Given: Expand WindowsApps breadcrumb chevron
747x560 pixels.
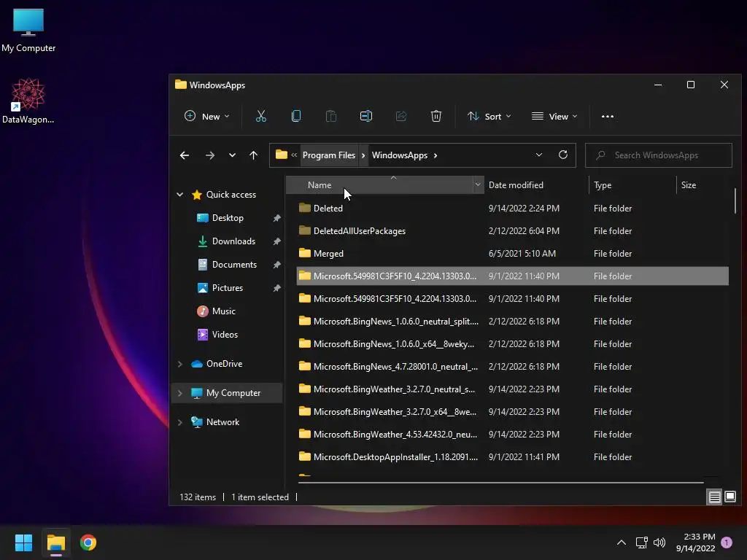Looking at the screenshot, I should coord(436,155).
